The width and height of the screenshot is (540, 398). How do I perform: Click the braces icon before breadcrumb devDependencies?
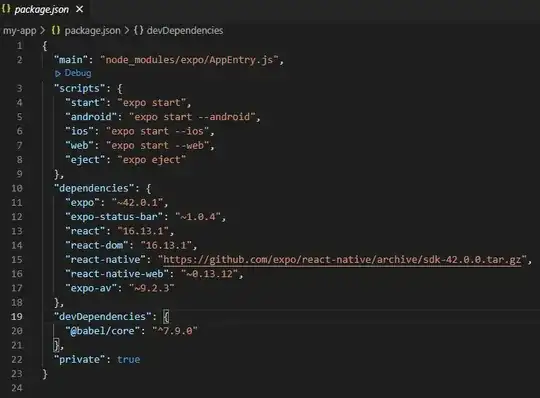tap(138, 30)
